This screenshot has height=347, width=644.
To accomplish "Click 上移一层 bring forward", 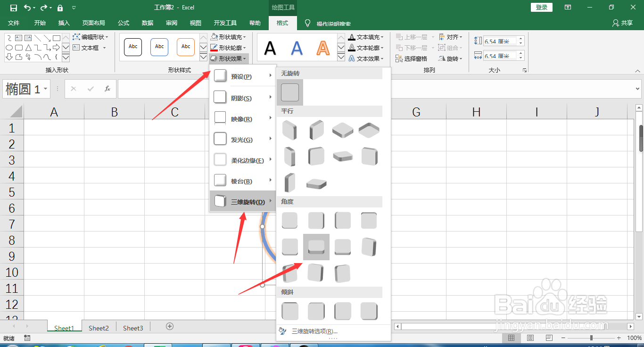I will coord(414,37).
